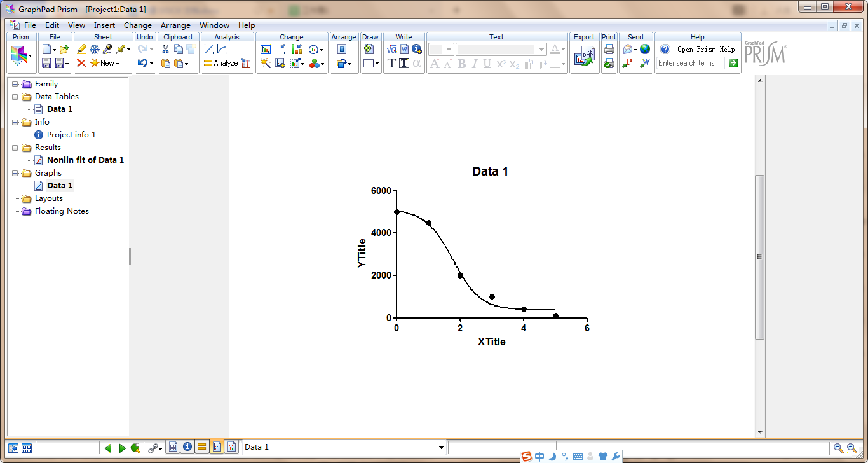Select the Layouts folder

coord(48,198)
